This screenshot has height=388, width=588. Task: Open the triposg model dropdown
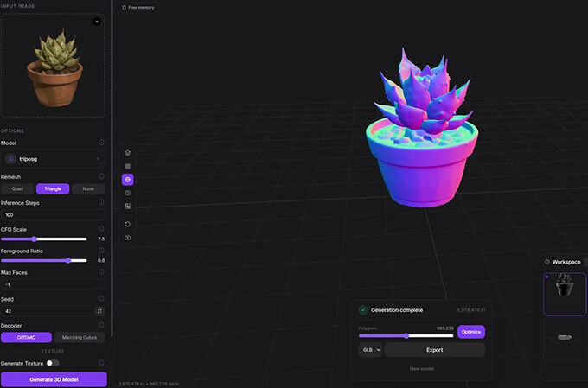pyautogui.click(x=53, y=159)
